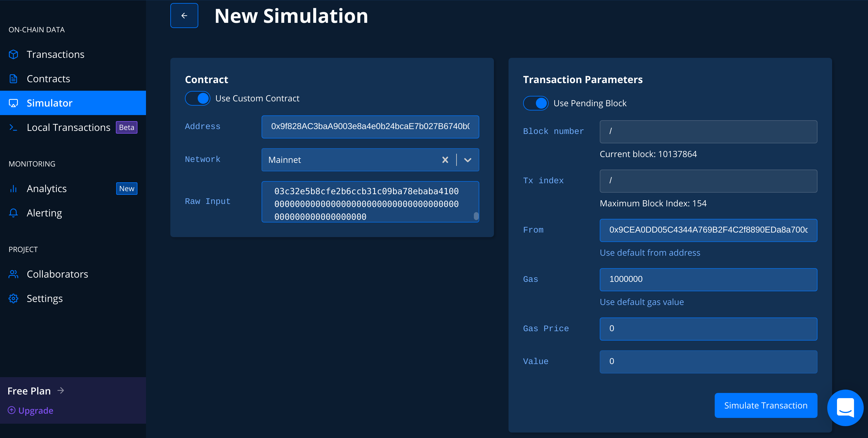Open the Simulator menu item

pyautogui.click(x=50, y=103)
